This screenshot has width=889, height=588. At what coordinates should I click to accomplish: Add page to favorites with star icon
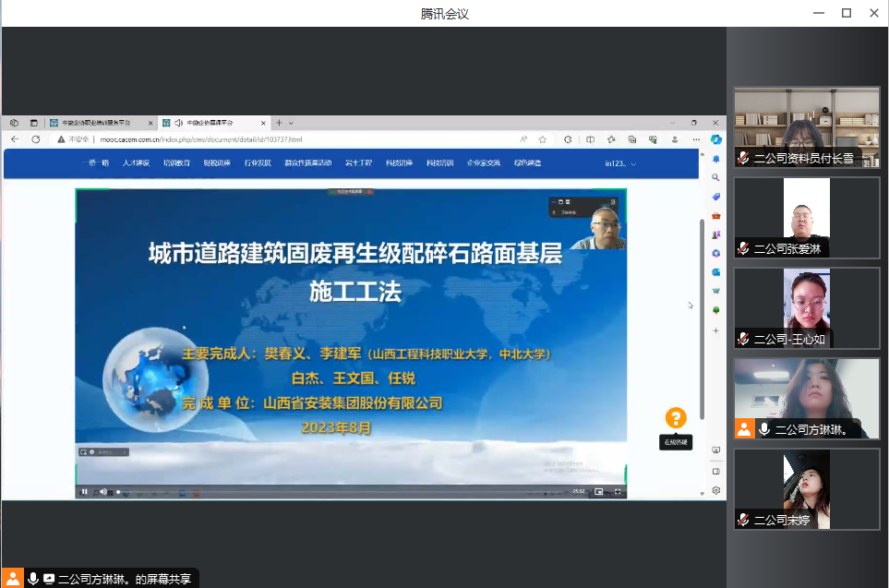click(x=543, y=139)
